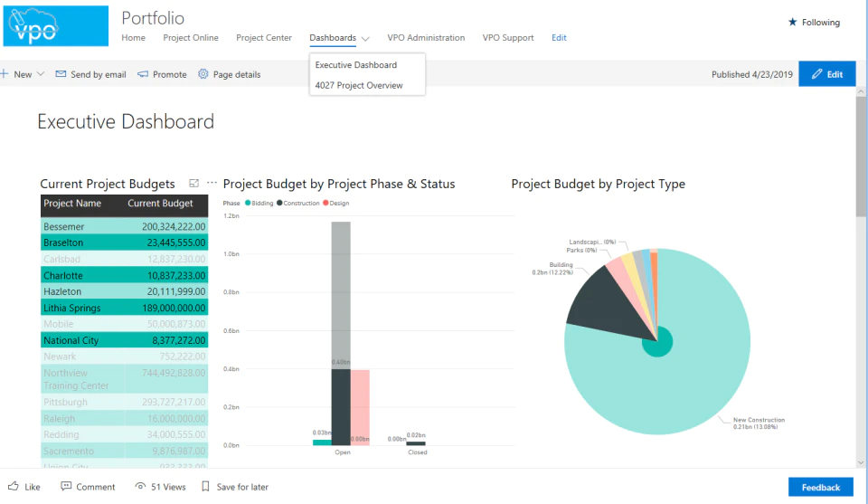This screenshot has width=868, height=504.
Task: Expand the New dropdown chevron
Action: coord(41,74)
